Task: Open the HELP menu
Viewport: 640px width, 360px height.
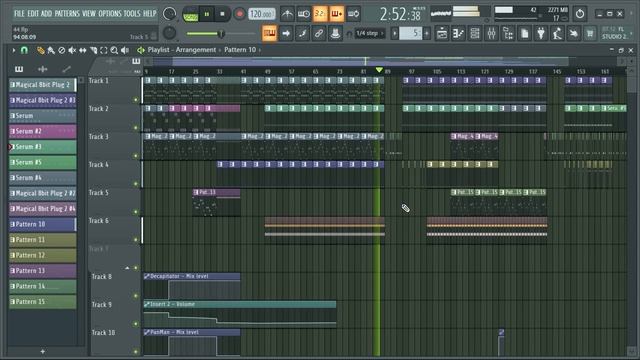Action: tap(149, 13)
